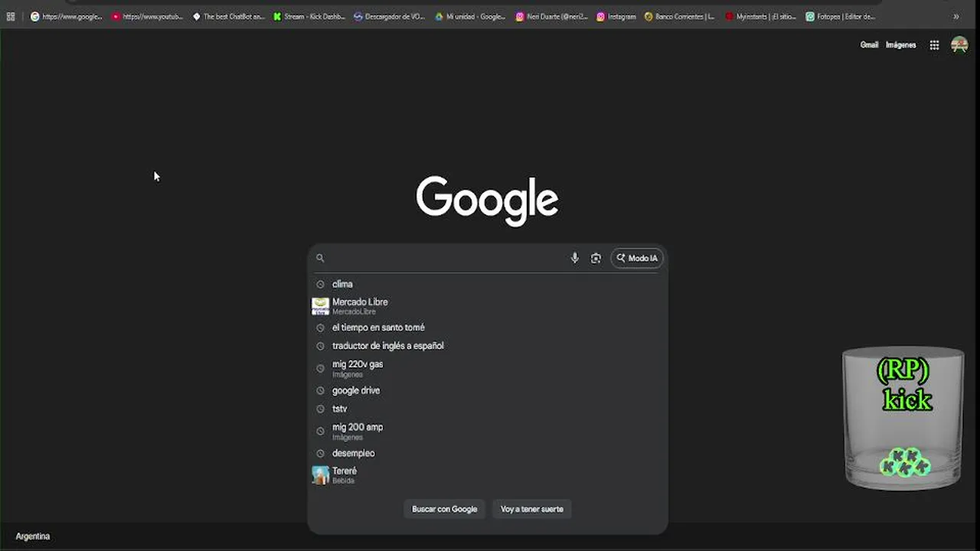Image resolution: width=980 pixels, height=551 pixels.
Task: Click the Mercado Libre suggestion logo
Action: point(320,306)
